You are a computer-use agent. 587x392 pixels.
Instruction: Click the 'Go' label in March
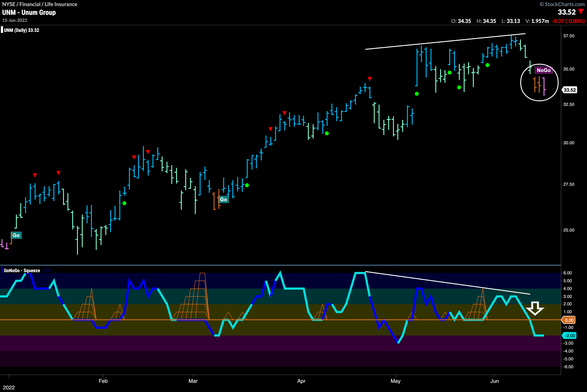tap(223, 199)
